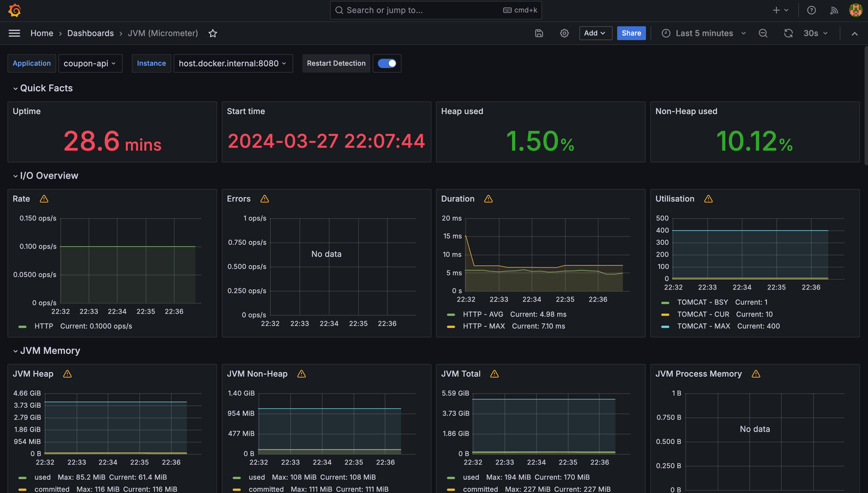Click the clock icon in time picker
Viewport: 868px width, 493px height.
tap(666, 33)
